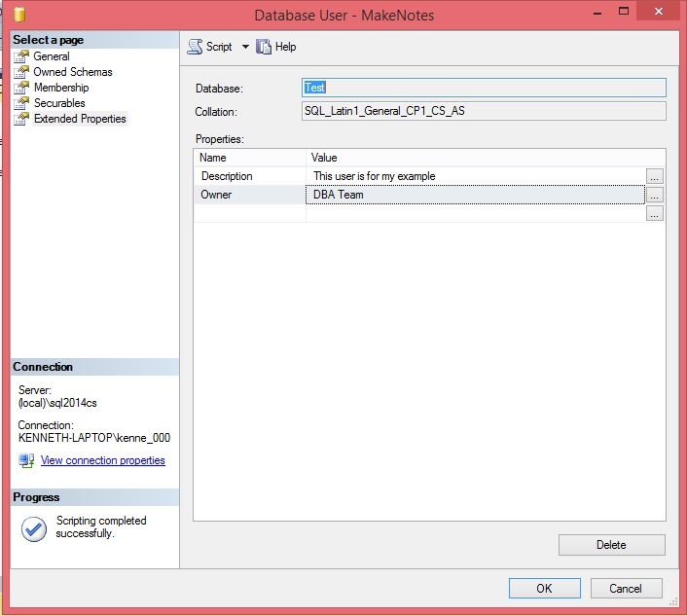
Task: Click the Help toolbar icon
Action: click(x=264, y=47)
